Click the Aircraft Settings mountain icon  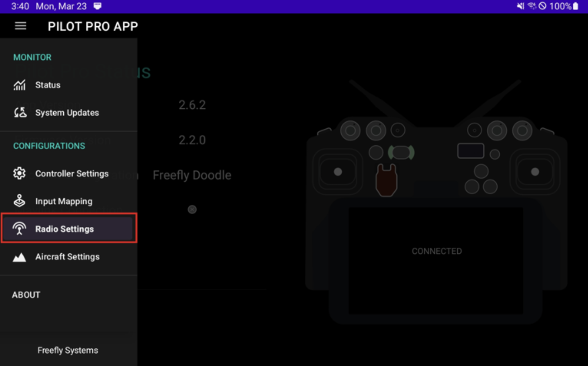pyautogui.click(x=19, y=257)
